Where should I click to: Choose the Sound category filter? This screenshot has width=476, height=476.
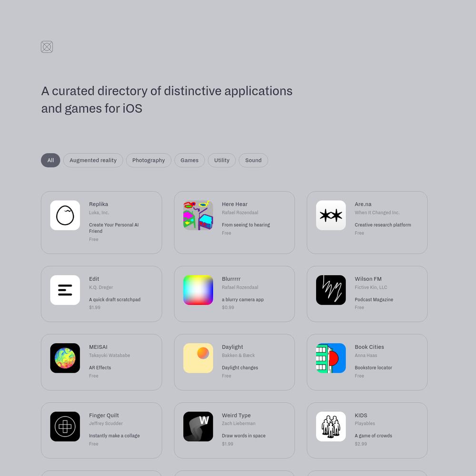pyautogui.click(x=253, y=160)
